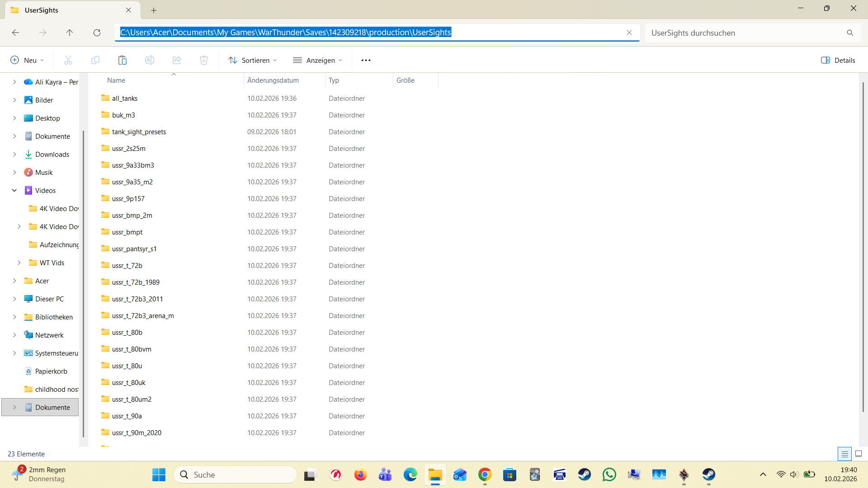This screenshot has width=868, height=488.
Task: Switch to large thumbnails view in status bar
Action: (859, 454)
